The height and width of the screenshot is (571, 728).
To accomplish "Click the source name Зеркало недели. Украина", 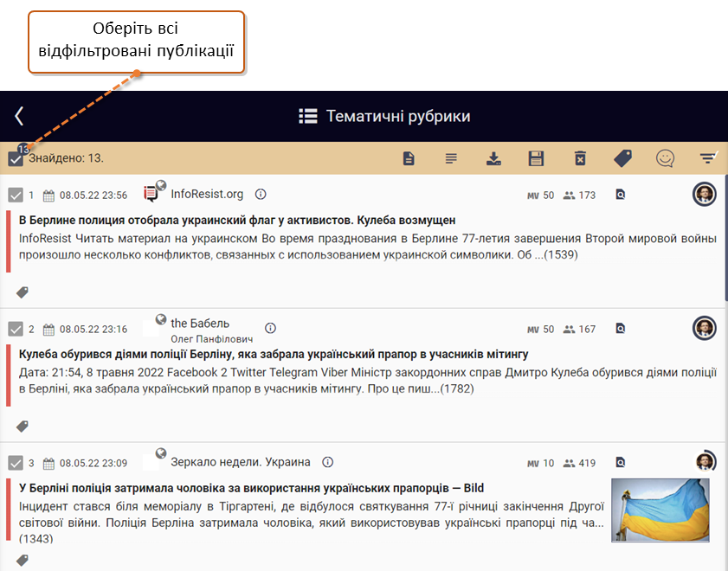I will 241,462.
